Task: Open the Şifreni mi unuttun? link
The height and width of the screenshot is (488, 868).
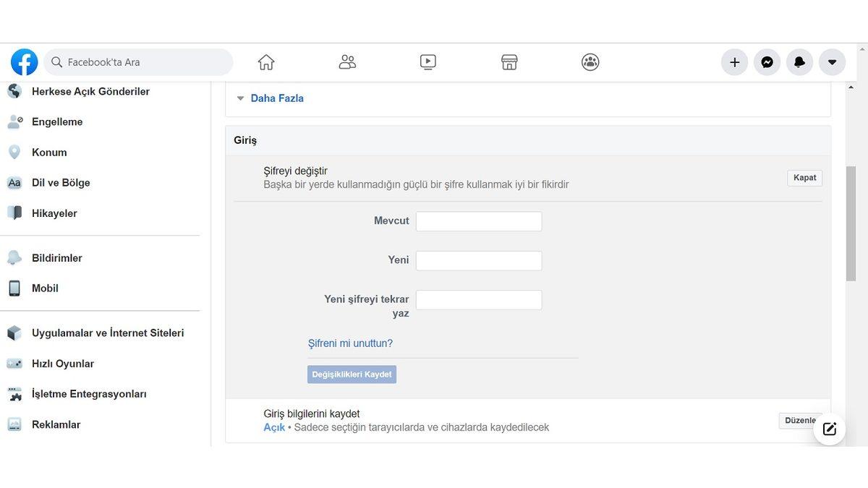Action: pos(350,343)
